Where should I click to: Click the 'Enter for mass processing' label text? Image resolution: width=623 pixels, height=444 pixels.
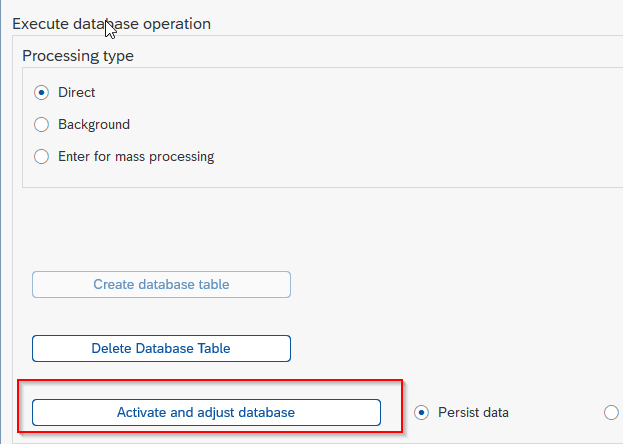coord(136,157)
